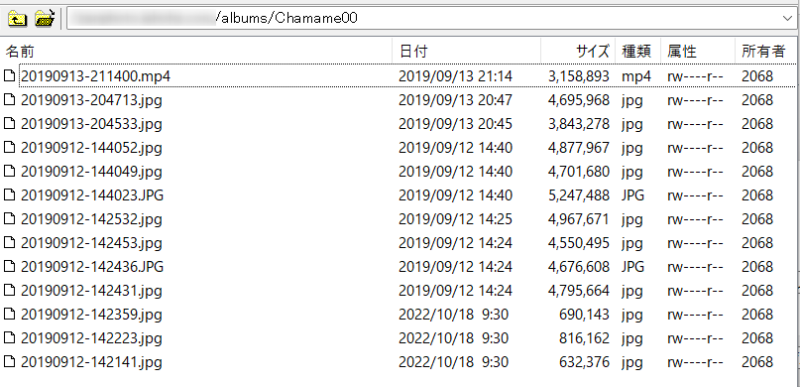The height and width of the screenshot is (387, 800).
Task: Click the change-folder icon with arrow
Action: pos(45,18)
